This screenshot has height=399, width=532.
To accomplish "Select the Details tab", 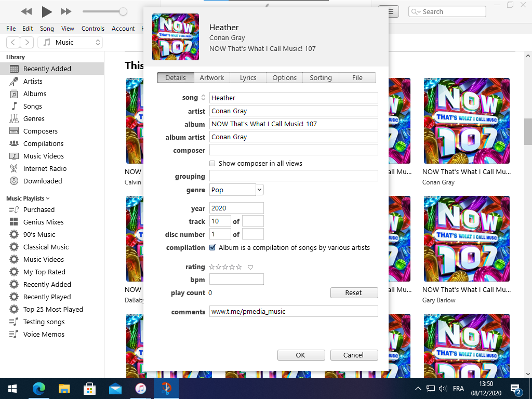I will (176, 78).
